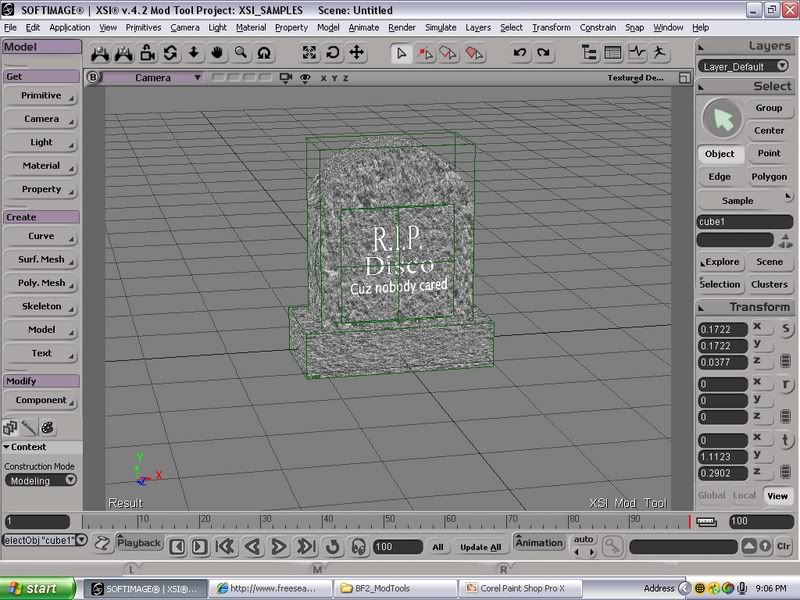Click the Rotate r icon
This screenshot has width=800, height=600.
point(786,385)
